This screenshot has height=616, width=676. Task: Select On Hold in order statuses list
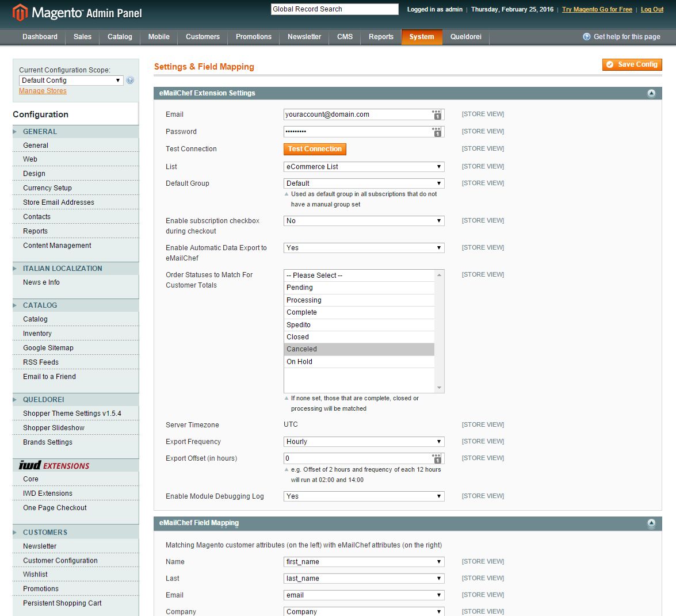click(x=359, y=362)
